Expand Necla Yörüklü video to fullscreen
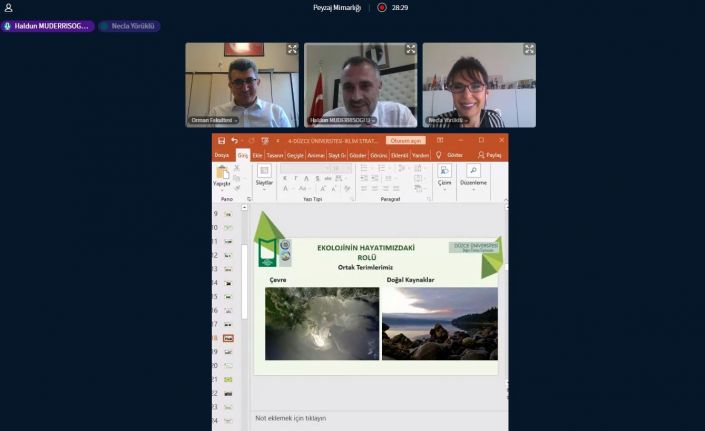The image size is (705, 431). [x=529, y=49]
